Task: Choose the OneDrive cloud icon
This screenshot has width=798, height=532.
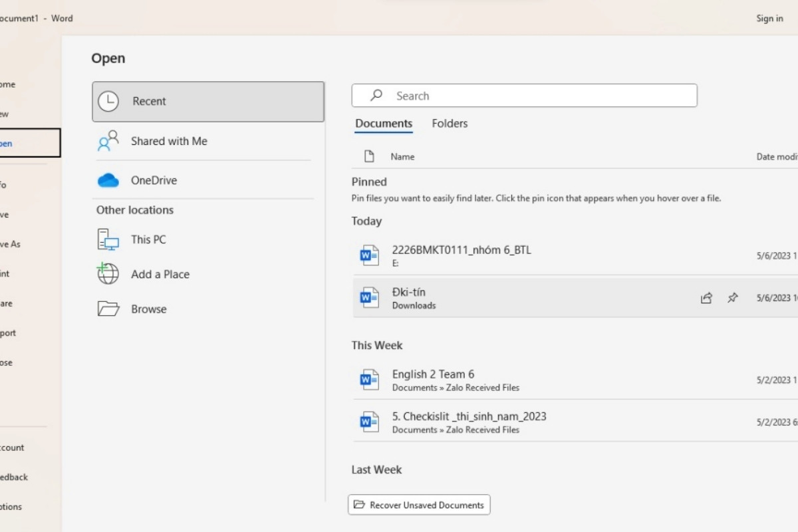Action: point(108,180)
